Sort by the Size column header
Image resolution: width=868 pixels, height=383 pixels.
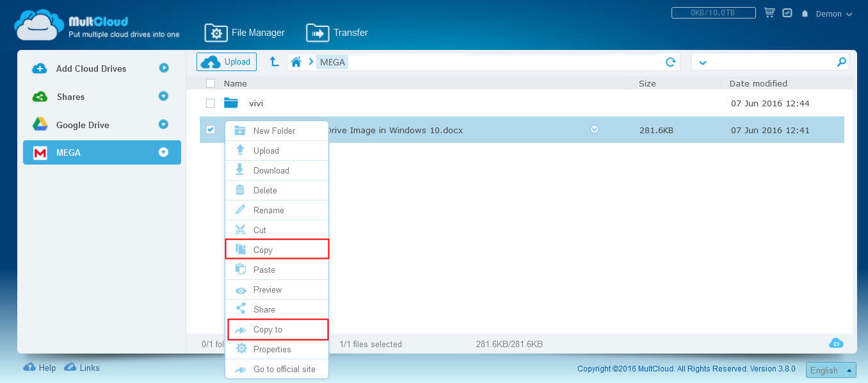647,83
